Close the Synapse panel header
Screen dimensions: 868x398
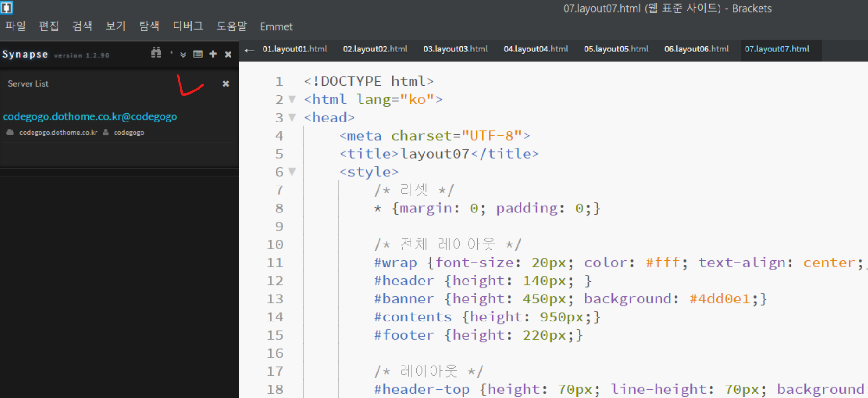(228, 54)
